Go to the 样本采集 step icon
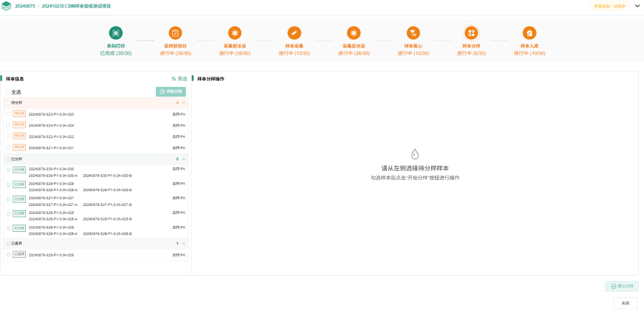Screen dimensions: 644x313 click(294, 33)
